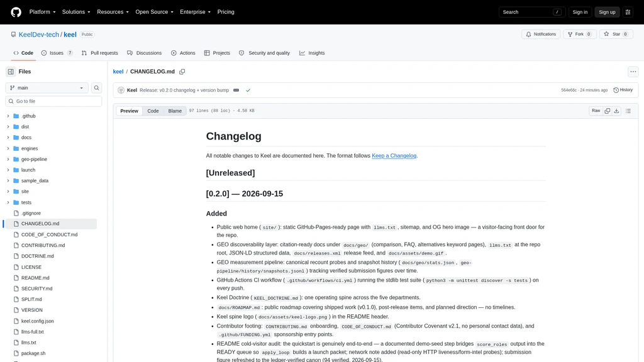Open repository Notifications button
Screen dimensions: 644x362
click(x=541, y=35)
